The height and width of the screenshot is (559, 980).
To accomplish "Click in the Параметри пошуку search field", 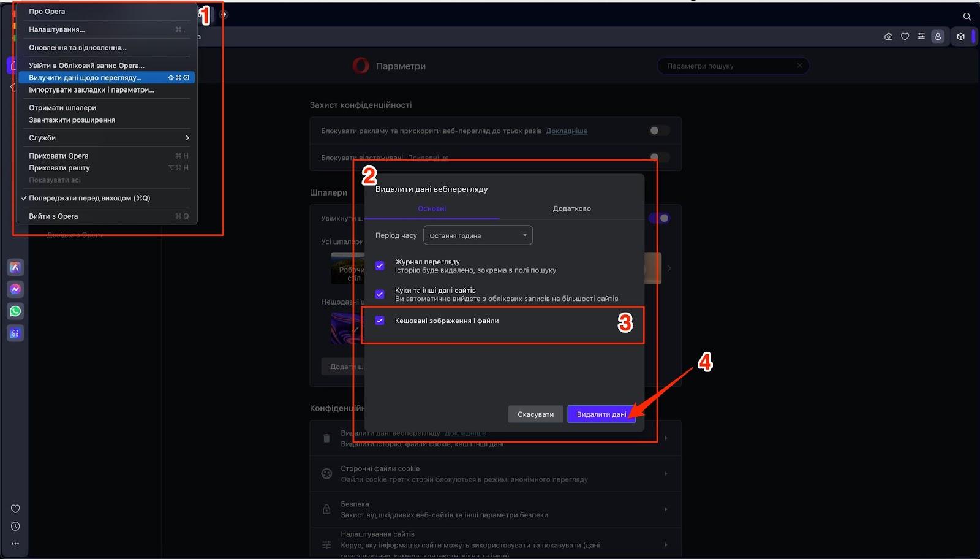I will click(x=733, y=66).
